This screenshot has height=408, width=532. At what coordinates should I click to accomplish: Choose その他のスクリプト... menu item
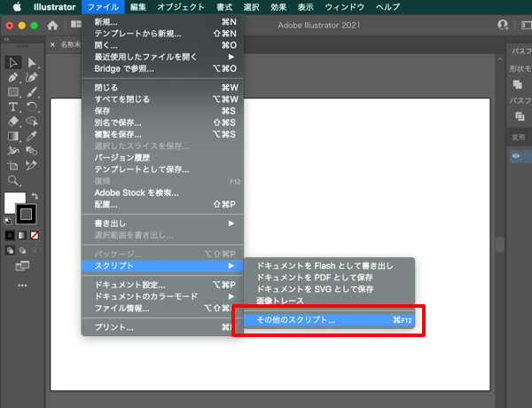[x=329, y=319]
